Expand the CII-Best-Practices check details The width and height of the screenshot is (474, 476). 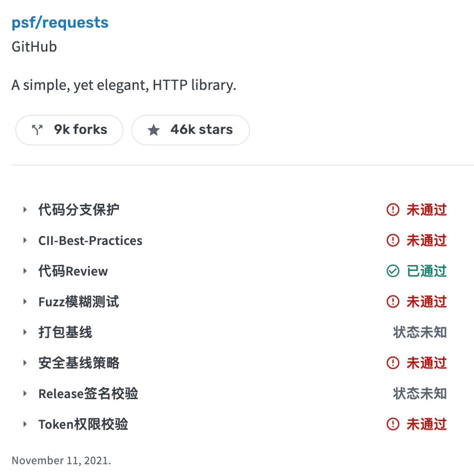click(25, 240)
